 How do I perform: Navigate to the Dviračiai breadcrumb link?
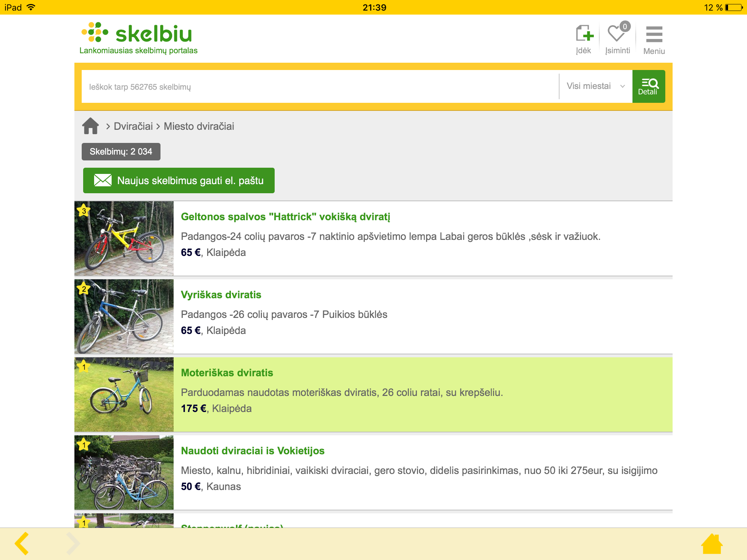tap(133, 126)
